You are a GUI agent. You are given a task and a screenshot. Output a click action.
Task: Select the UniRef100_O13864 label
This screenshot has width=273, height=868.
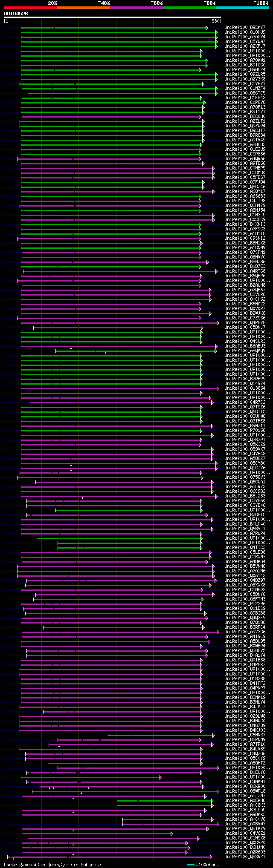[x=245, y=388]
